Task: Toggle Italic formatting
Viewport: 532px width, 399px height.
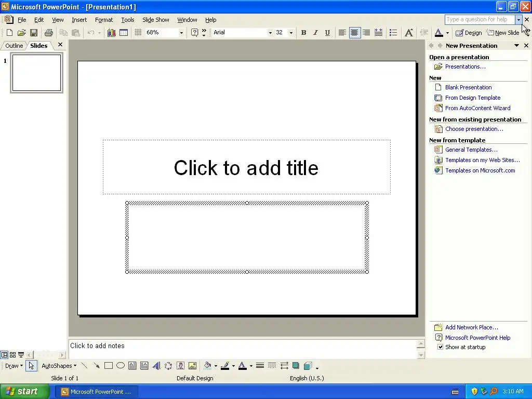Action: point(315,33)
